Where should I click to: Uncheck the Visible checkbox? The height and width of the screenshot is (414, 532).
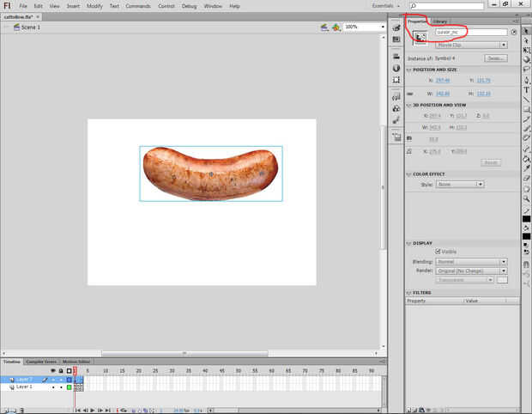tap(438, 252)
